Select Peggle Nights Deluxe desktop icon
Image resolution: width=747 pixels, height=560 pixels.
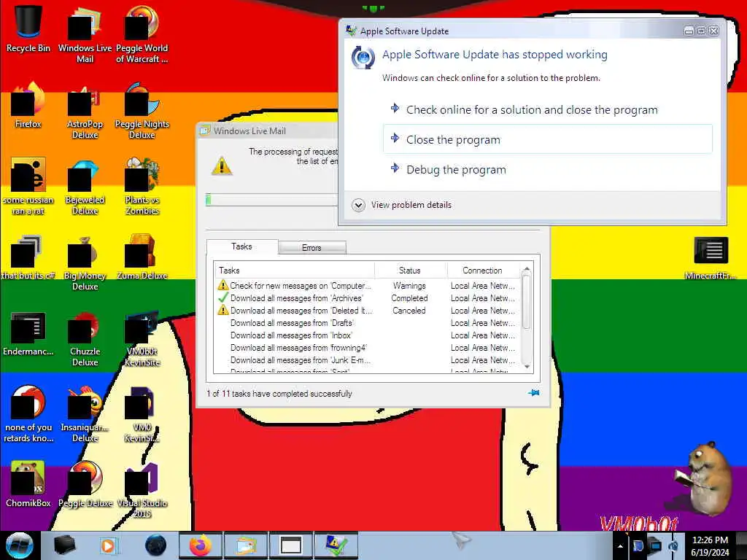click(x=142, y=111)
